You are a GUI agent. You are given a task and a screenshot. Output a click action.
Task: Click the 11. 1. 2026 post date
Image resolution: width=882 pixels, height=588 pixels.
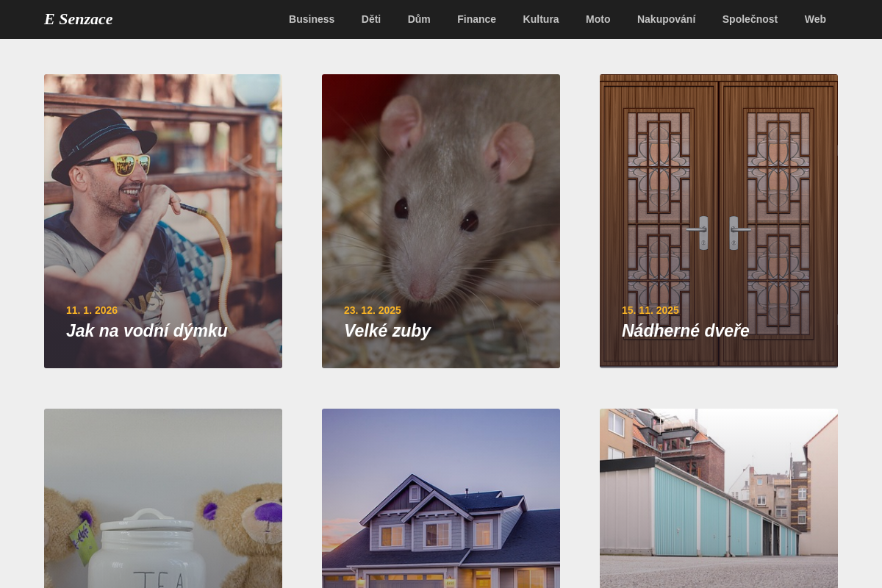coord(92,310)
